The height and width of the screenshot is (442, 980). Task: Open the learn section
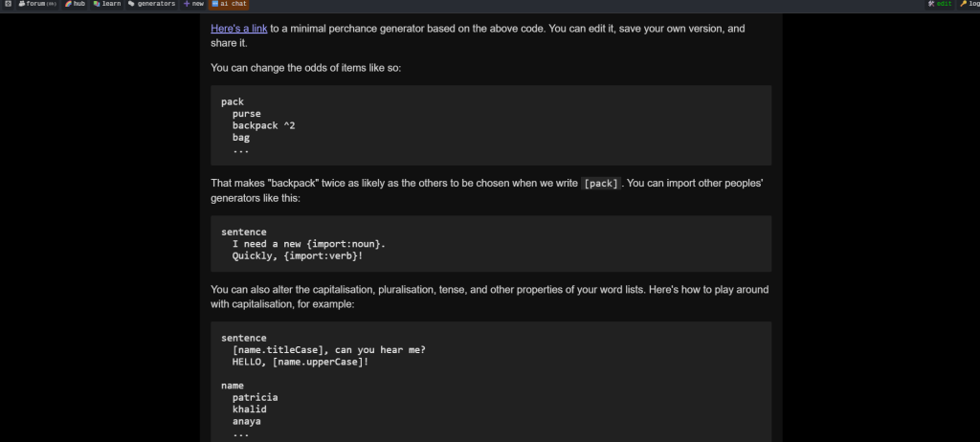[107, 4]
